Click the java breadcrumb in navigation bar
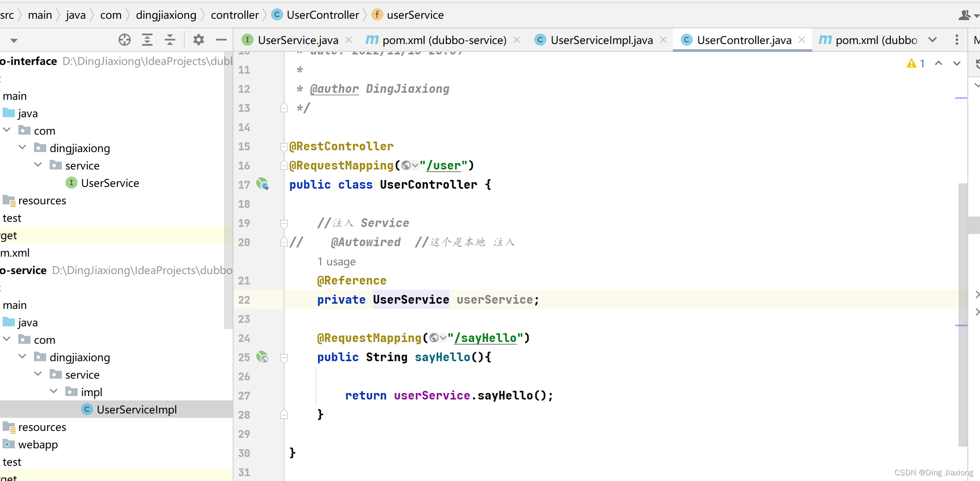This screenshot has width=980, height=481. point(76,15)
